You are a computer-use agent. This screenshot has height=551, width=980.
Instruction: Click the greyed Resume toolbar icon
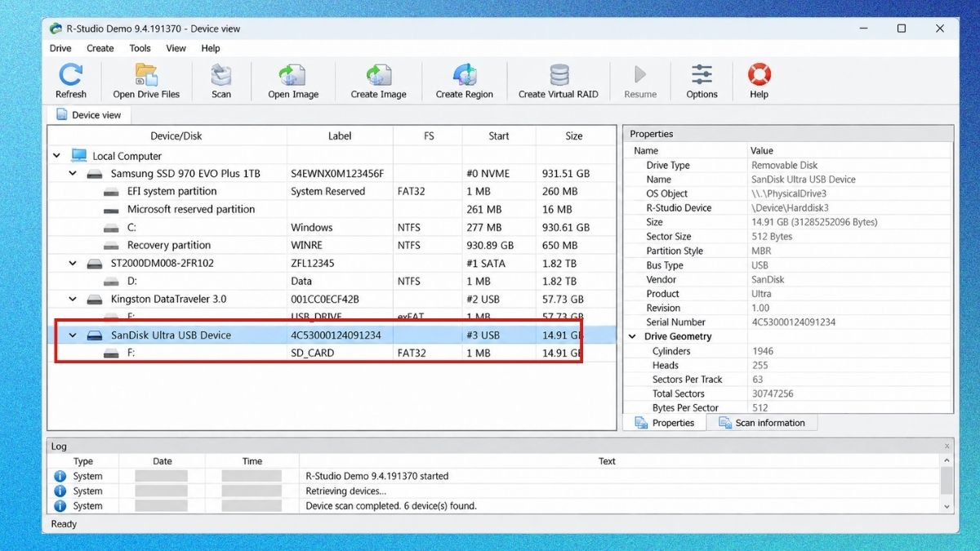tap(640, 75)
